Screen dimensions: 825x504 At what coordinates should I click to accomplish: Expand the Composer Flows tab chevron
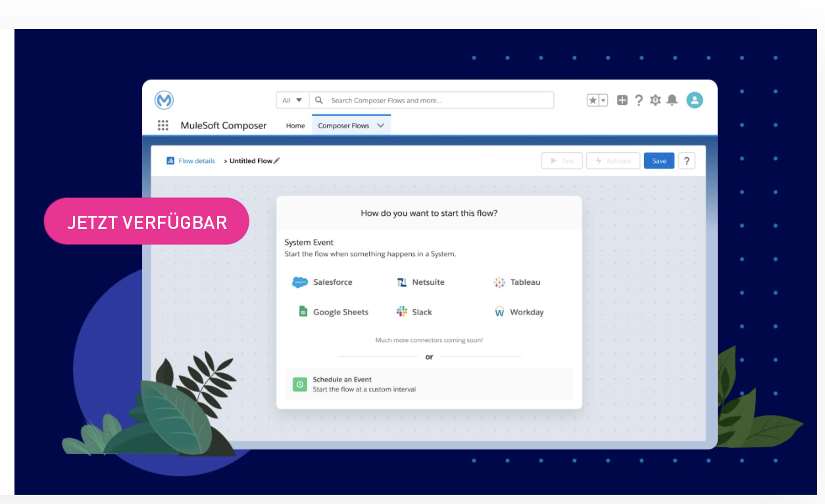pos(380,126)
